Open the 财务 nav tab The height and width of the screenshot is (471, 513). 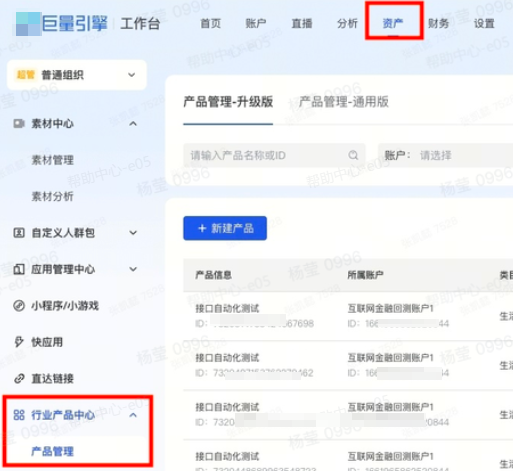tap(438, 24)
